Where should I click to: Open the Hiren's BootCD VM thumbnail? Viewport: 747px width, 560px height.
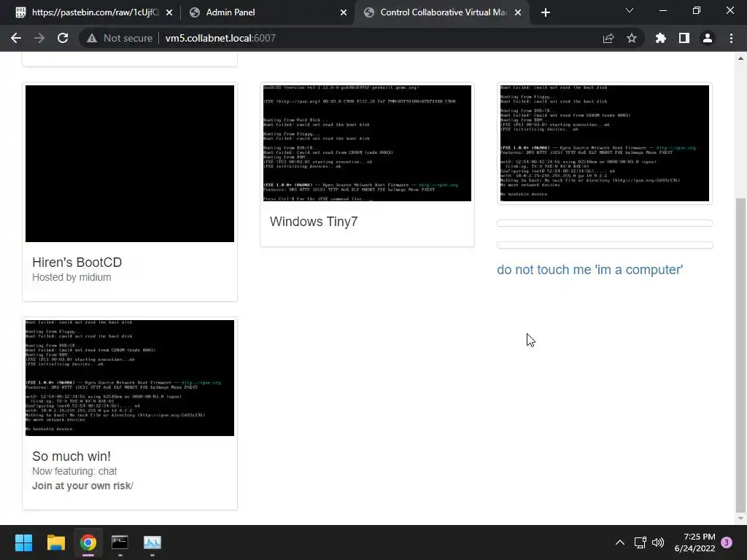(x=130, y=163)
